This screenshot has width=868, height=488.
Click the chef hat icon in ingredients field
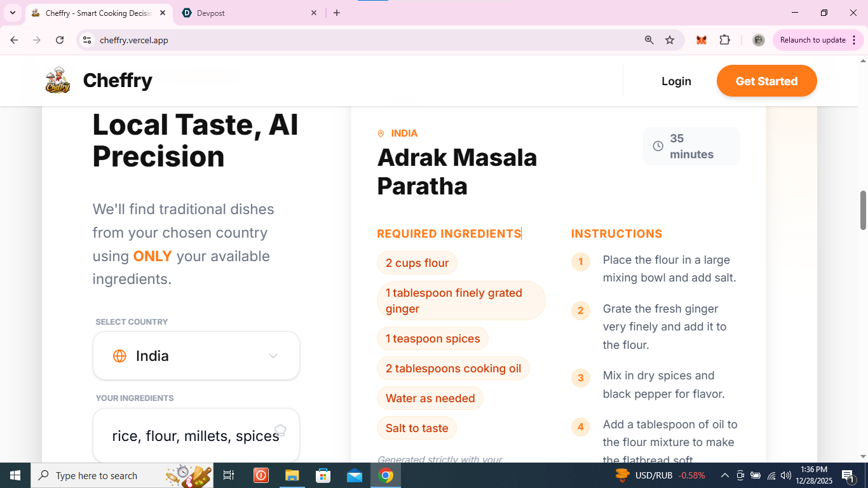(280, 431)
